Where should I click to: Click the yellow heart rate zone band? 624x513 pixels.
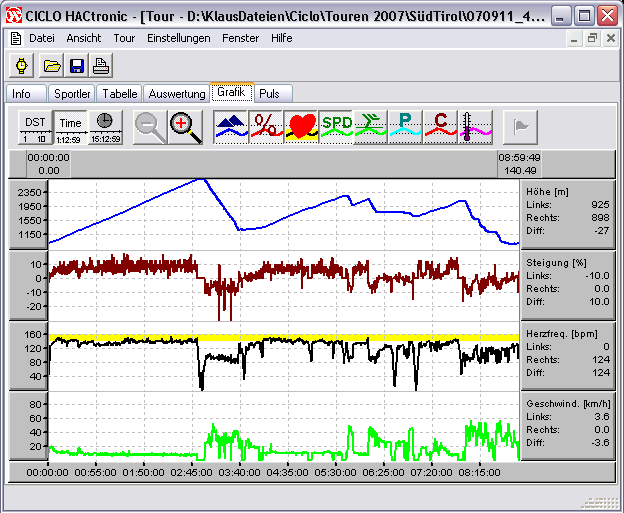pos(283,337)
